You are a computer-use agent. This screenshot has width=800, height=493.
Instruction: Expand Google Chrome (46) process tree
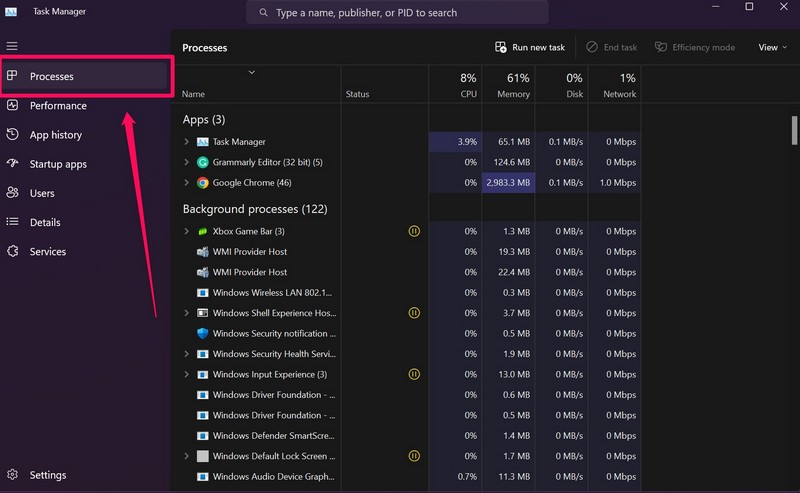coord(187,183)
